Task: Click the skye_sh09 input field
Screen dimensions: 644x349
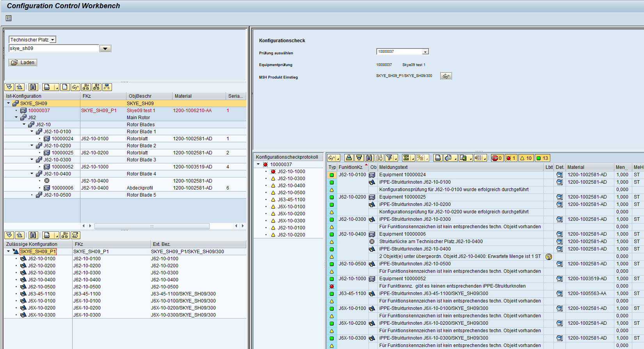Action: point(54,48)
